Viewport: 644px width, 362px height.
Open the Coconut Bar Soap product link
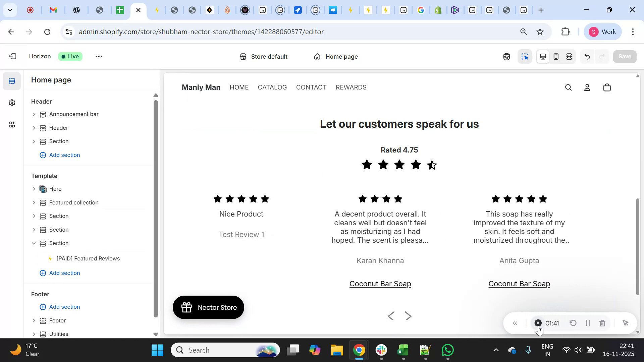380,283
